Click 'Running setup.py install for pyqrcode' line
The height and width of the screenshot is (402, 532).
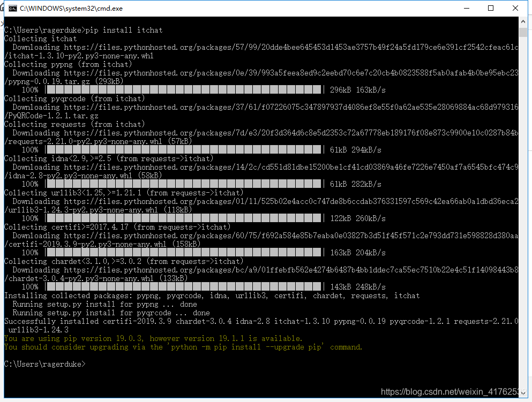pyautogui.click(x=111, y=313)
